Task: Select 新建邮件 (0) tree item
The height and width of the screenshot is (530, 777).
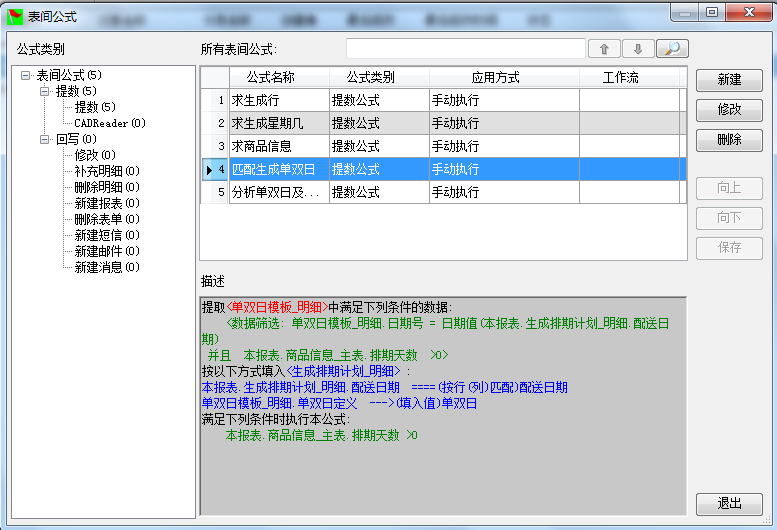Action: pyautogui.click(x=106, y=251)
